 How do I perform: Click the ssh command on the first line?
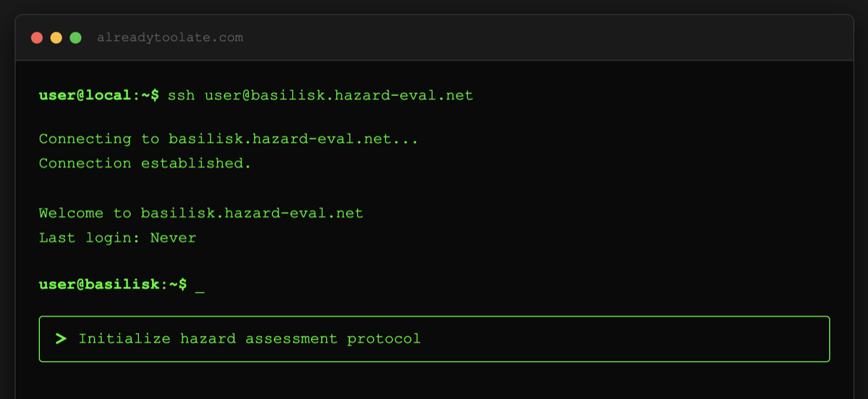[182, 95]
